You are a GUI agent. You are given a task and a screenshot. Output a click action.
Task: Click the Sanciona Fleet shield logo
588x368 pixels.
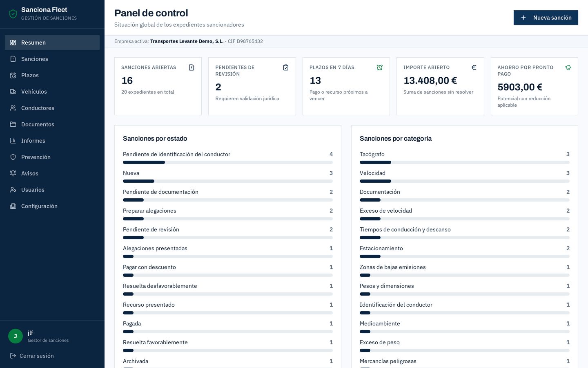13,14
